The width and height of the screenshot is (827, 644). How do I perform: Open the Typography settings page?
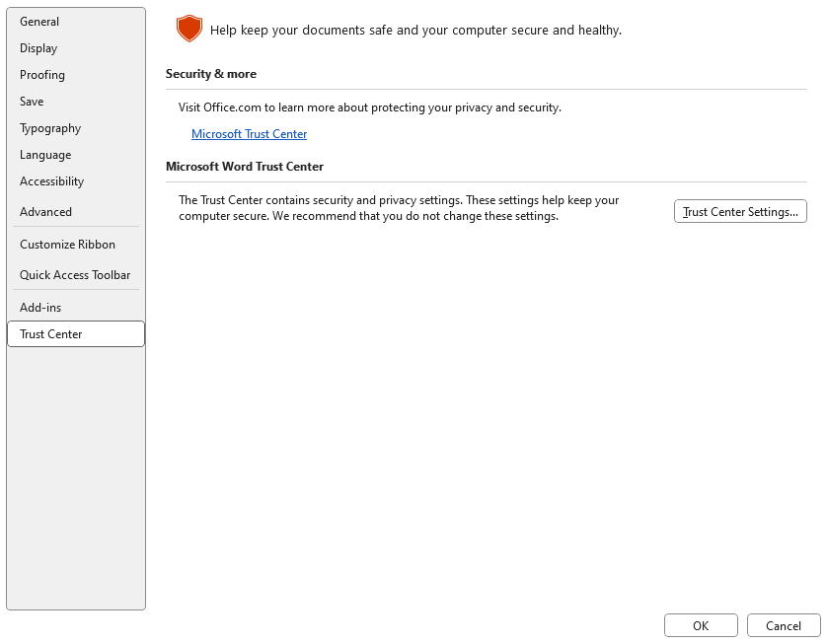[50, 128]
